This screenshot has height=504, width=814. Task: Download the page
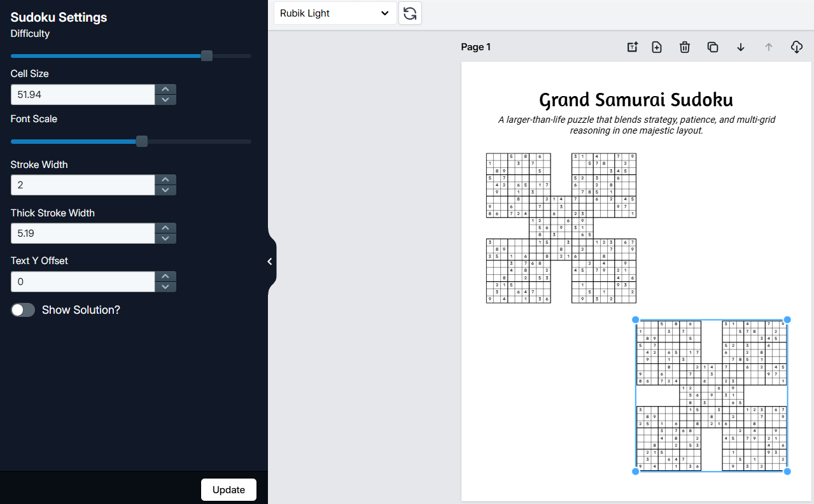click(x=796, y=47)
